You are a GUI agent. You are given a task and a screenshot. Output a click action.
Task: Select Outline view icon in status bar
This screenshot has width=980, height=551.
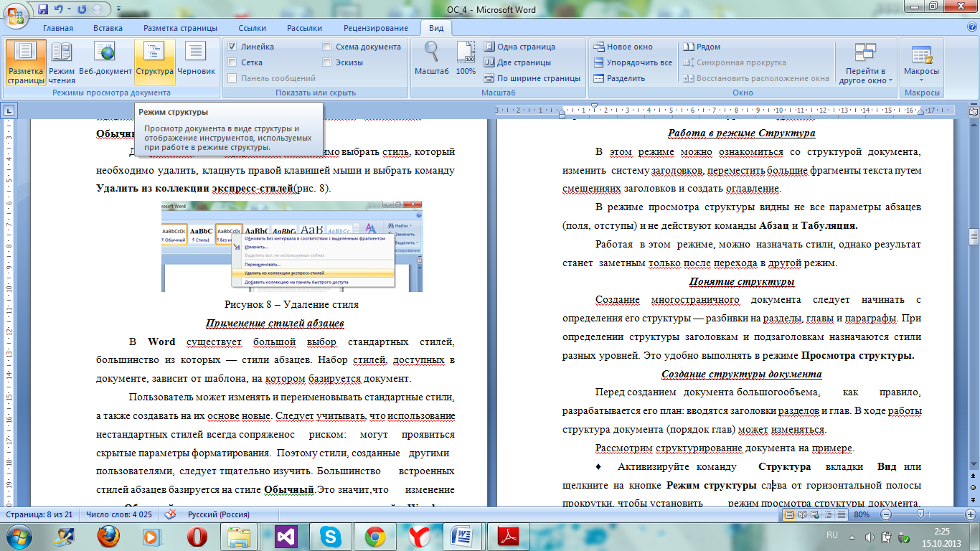click(x=827, y=514)
